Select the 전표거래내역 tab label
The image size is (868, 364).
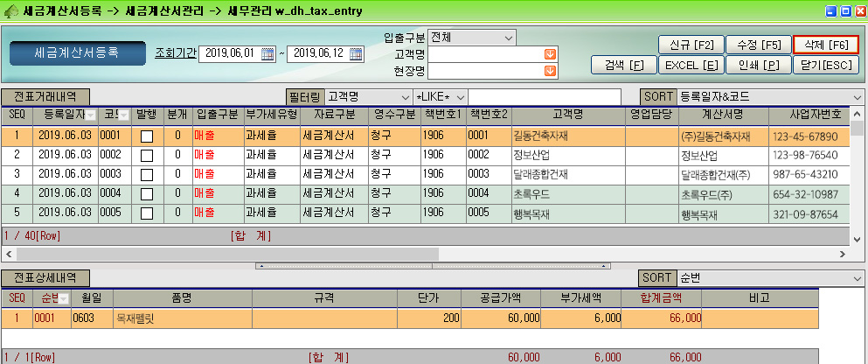click(45, 96)
